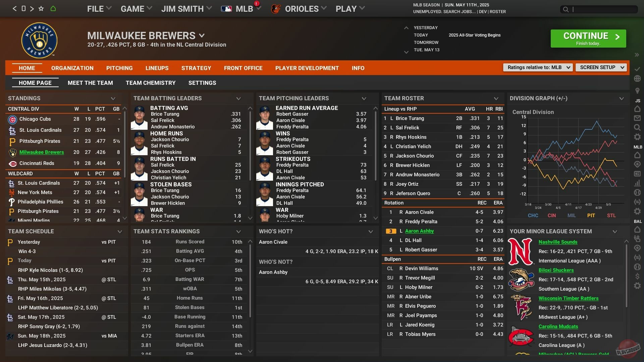The image size is (644, 362).
Task: Expand the Standings panel options chevron
Action: point(113,99)
